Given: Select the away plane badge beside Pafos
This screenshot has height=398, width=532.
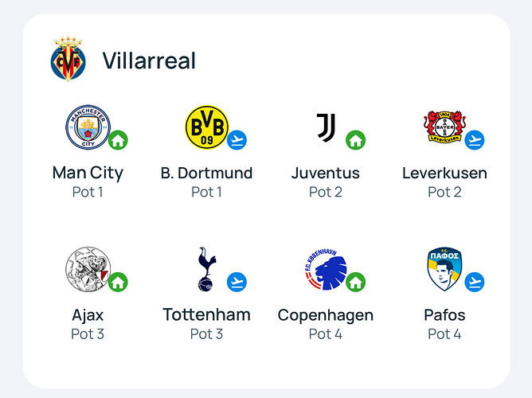Looking at the screenshot, I should coord(475,282).
